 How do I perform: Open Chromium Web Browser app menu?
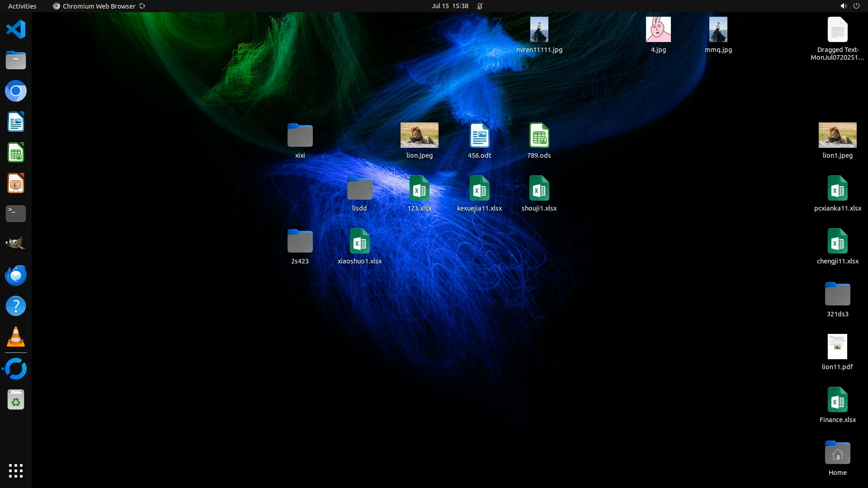pos(99,6)
